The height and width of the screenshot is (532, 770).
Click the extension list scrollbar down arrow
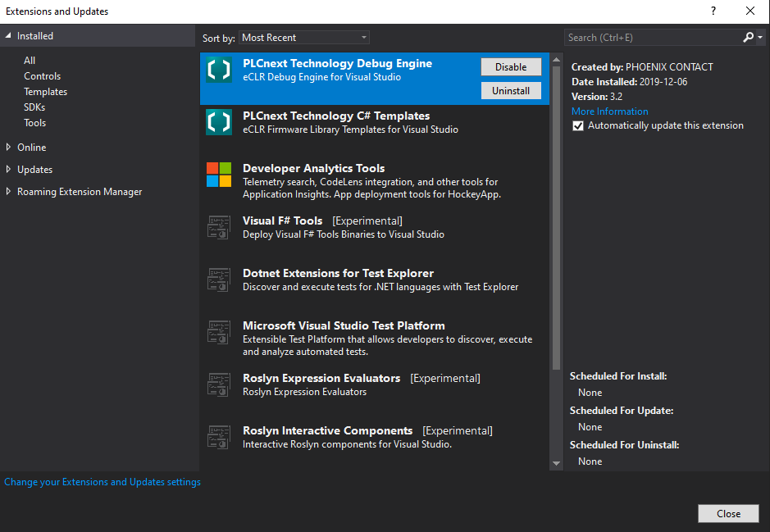[557, 463]
